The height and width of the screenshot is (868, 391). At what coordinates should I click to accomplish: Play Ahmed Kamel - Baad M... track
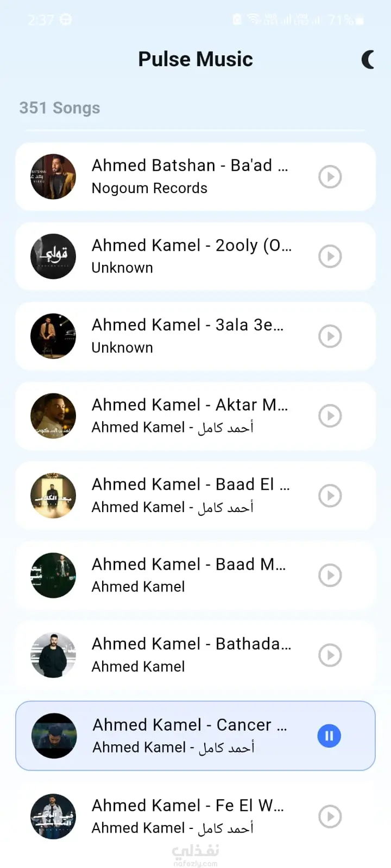coord(330,576)
